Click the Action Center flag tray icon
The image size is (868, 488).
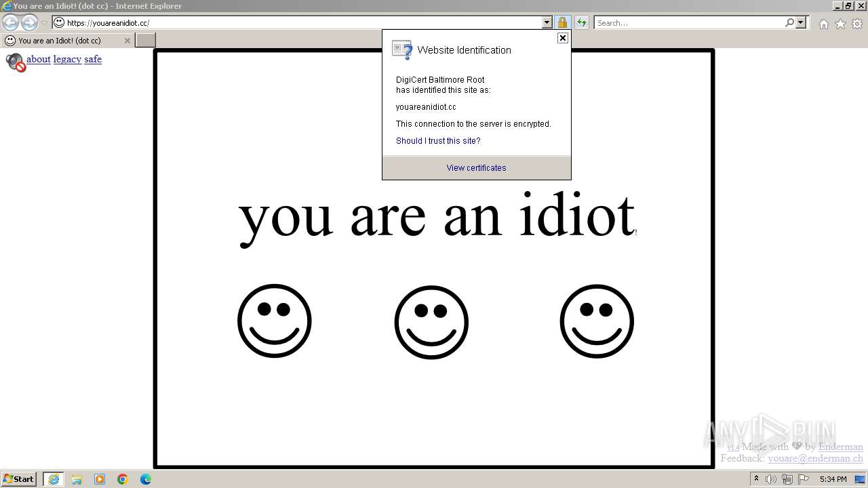tap(804, 479)
